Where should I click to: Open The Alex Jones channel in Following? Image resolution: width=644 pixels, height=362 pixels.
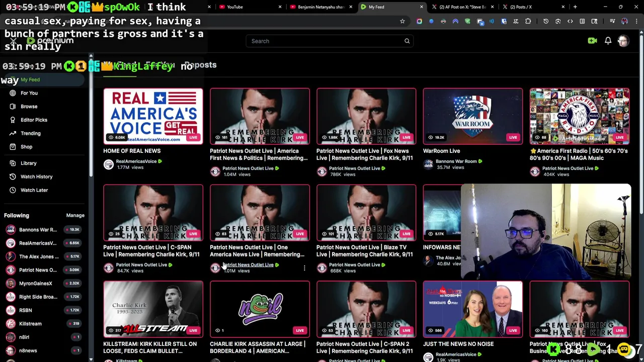click(44, 256)
